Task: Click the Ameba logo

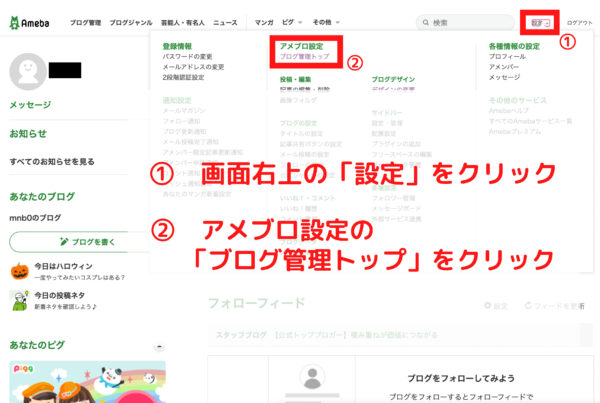Action: click(x=29, y=23)
